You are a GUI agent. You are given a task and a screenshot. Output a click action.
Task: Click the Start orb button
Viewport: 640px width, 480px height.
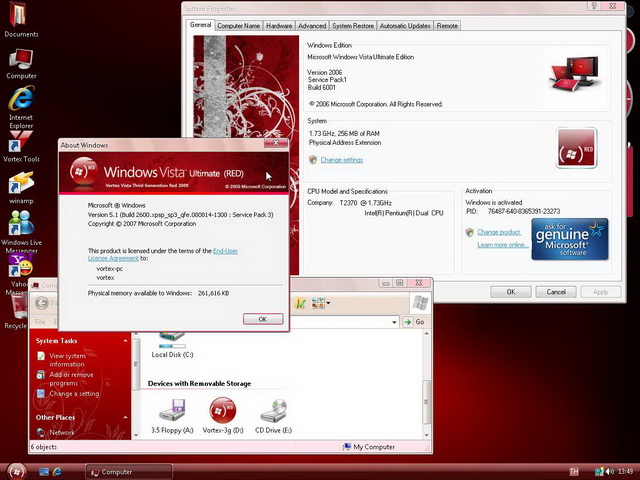(16, 471)
